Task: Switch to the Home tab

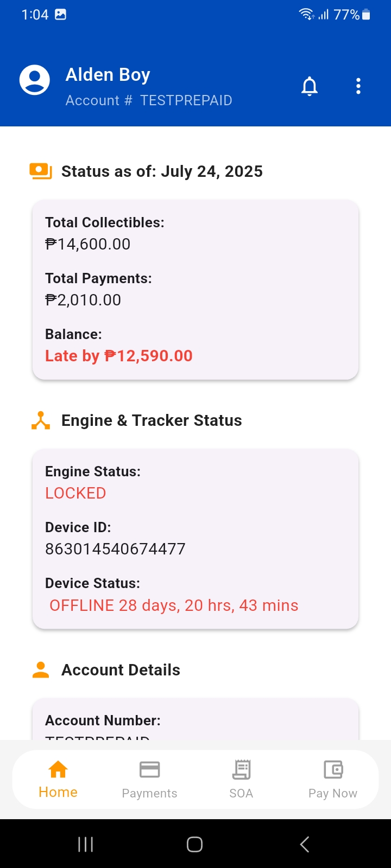Action: [x=58, y=780]
